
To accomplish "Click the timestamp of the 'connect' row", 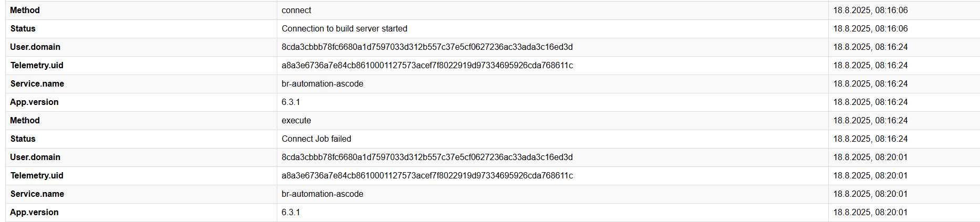I will [870, 10].
